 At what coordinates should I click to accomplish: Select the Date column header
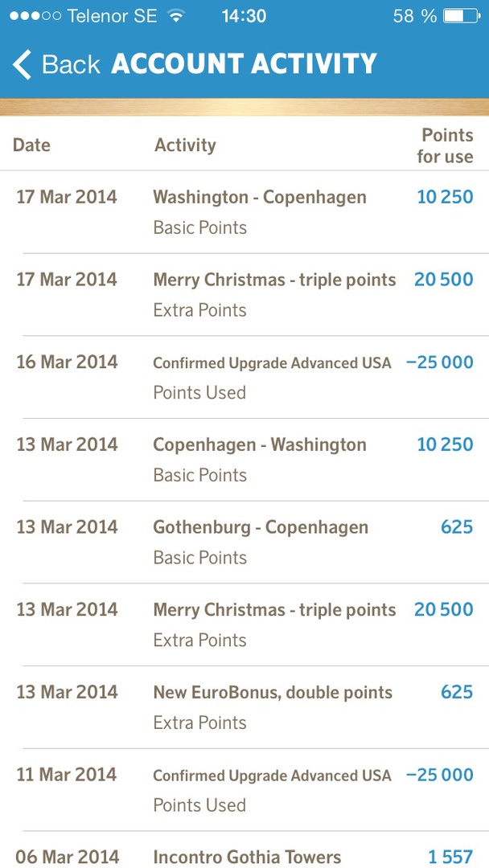(x=32, y=145)
